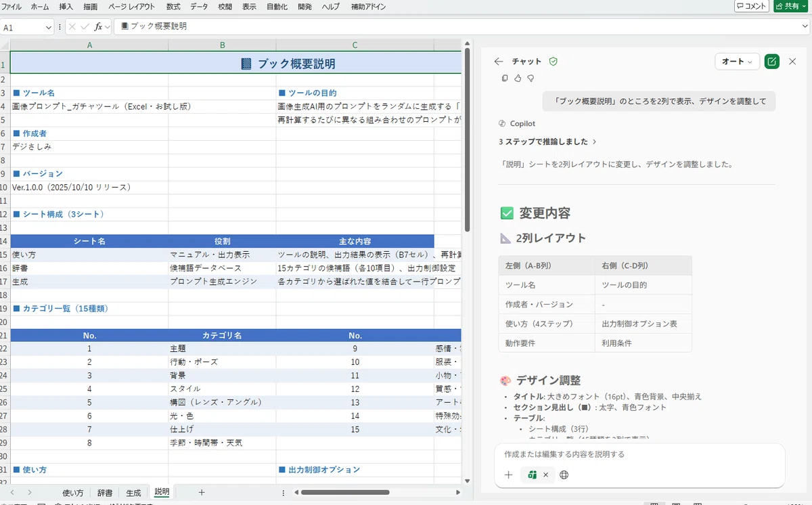Select column B header
Viewport: 812px width, 505px height.
pyautogui.click(x=222, y=45)
